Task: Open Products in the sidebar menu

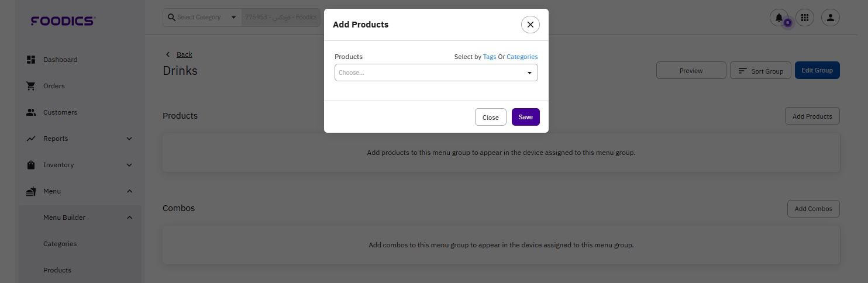Action: tap(57, 270)
